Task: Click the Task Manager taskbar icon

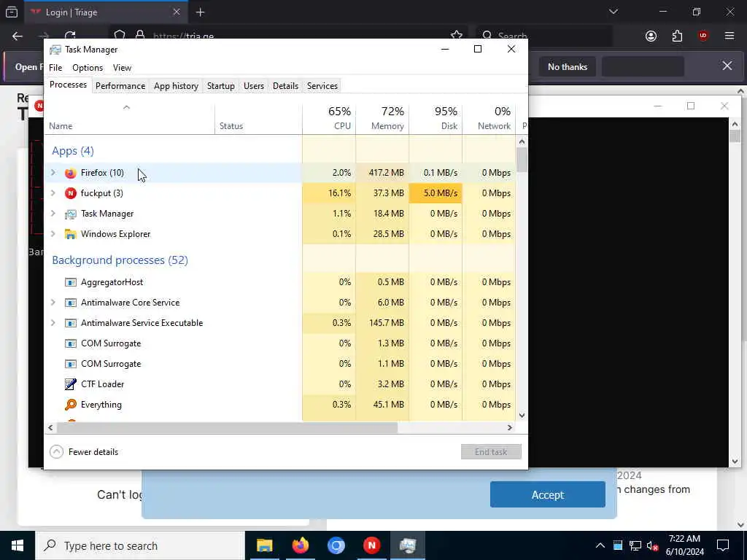Action: (x=408, y=545)
